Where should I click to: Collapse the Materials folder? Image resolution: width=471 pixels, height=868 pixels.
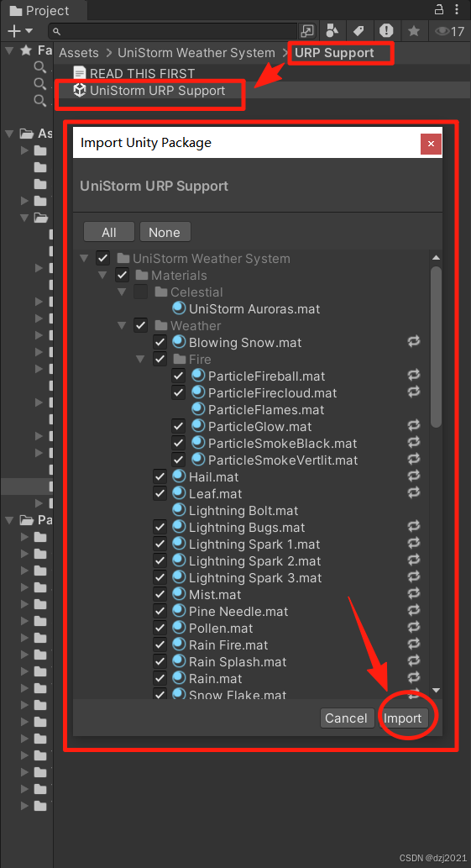(x=102, y=275)
